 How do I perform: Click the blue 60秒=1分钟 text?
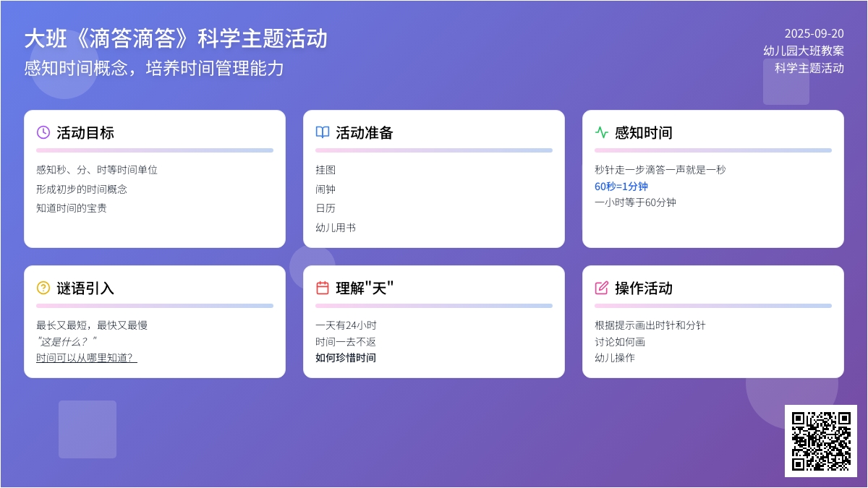(x=621, y=187)
